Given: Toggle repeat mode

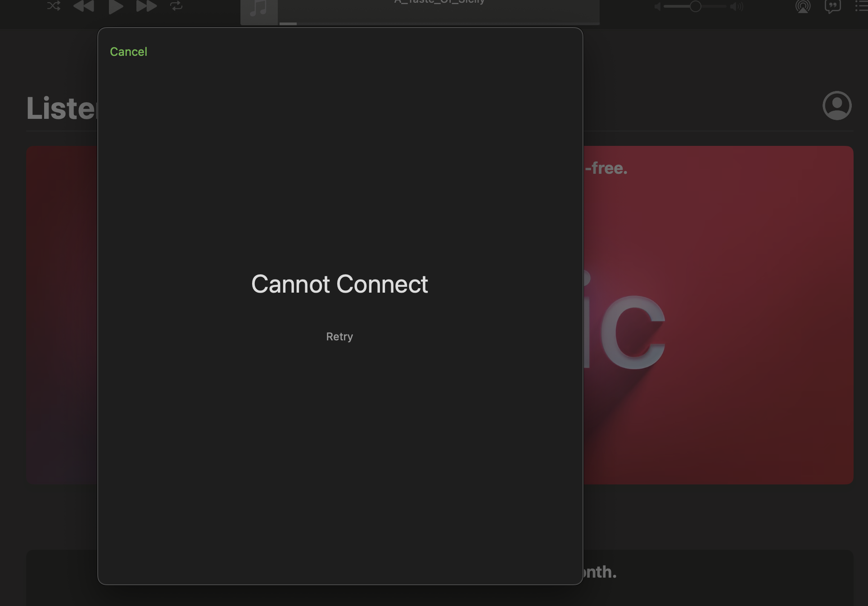Looking at the screenshot, I should tap(176, 6).
